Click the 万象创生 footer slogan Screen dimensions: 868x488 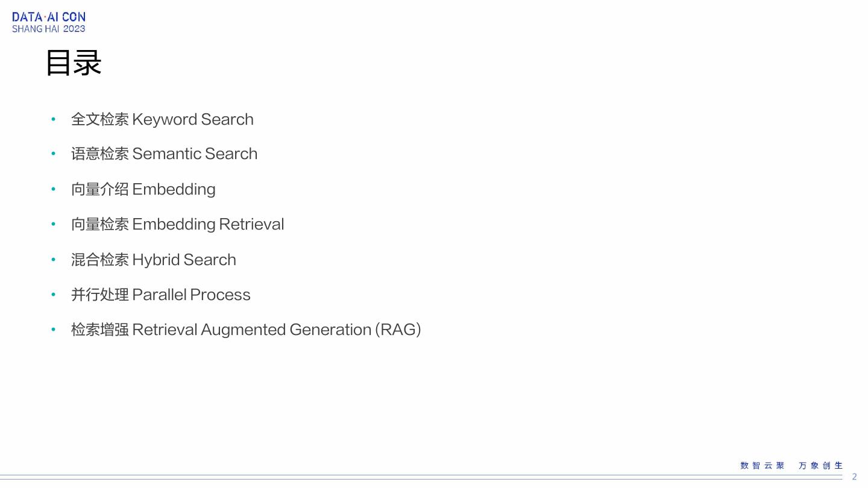(820, 466)
